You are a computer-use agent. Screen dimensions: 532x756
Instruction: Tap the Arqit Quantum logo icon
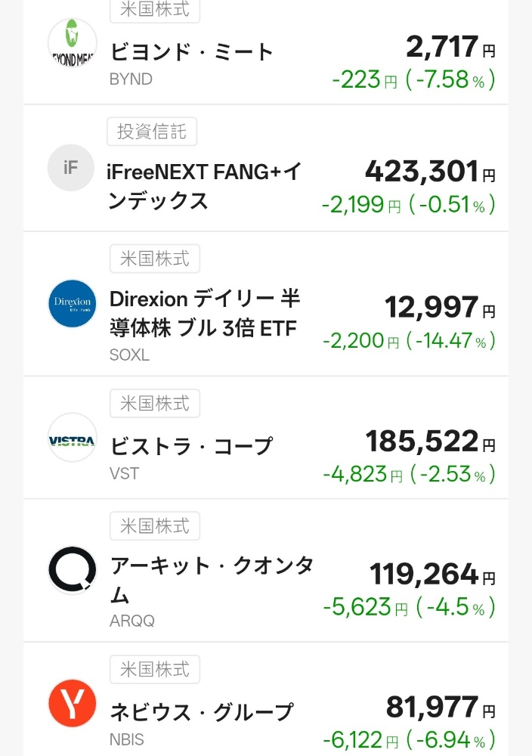[72, 571]
